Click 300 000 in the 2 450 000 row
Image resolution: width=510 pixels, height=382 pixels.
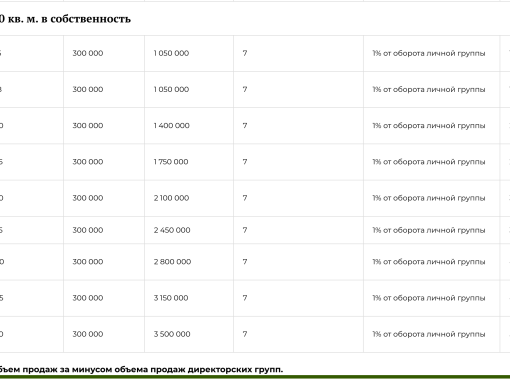point(88,230)
